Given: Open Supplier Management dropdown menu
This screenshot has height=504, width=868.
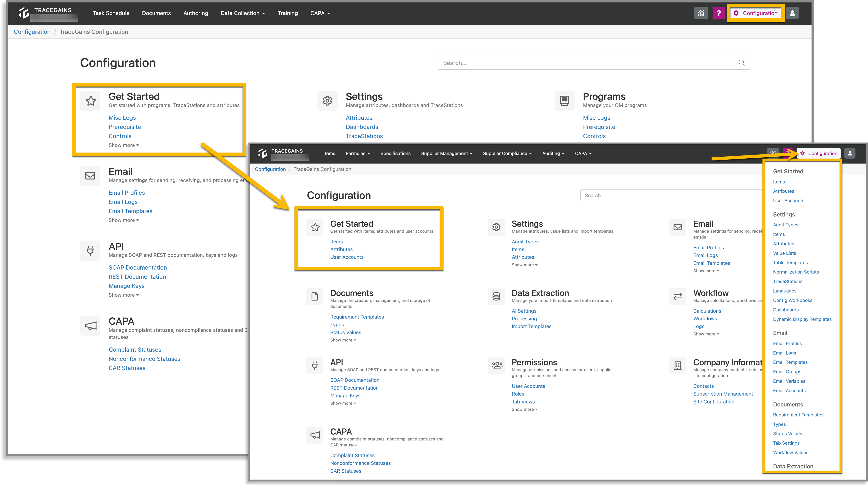Looking at the screenshot, I should click(447, 153).
